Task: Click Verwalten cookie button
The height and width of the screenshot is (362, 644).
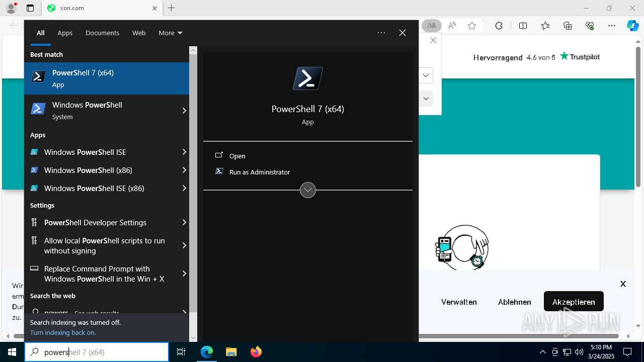Action: point(459,302)
